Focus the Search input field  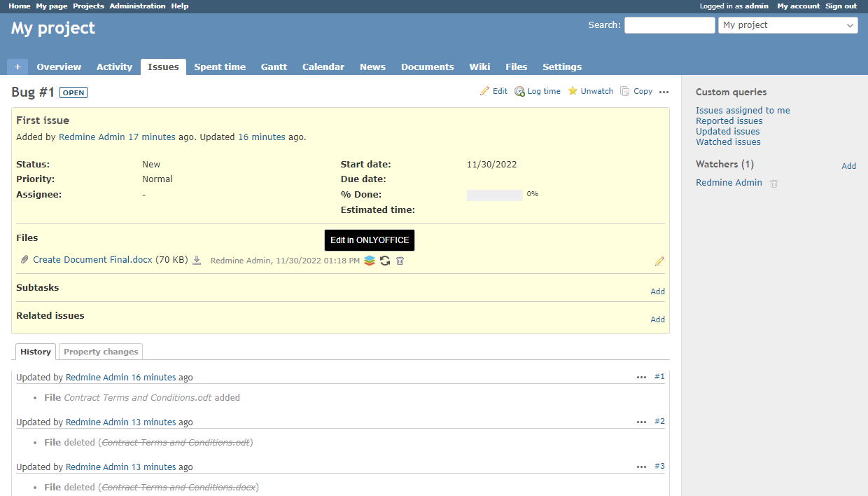click(669, 25)
